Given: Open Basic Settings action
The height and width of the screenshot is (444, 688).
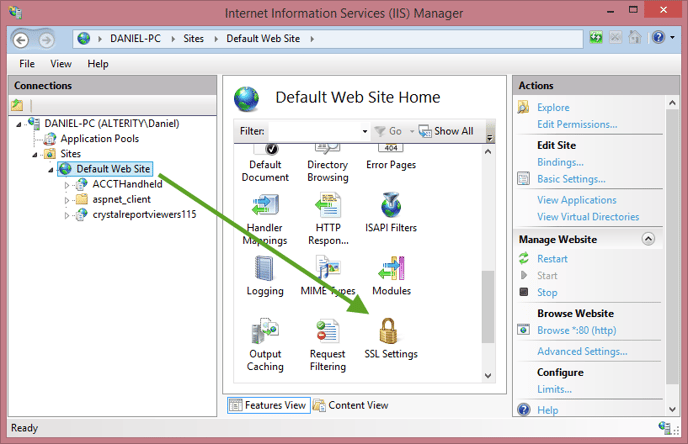Looking at the screenshot, I should pos(571,179).
